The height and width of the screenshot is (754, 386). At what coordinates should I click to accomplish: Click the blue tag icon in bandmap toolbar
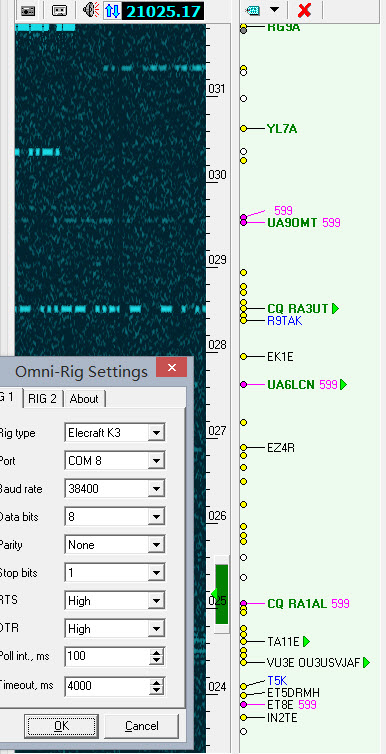252,10
